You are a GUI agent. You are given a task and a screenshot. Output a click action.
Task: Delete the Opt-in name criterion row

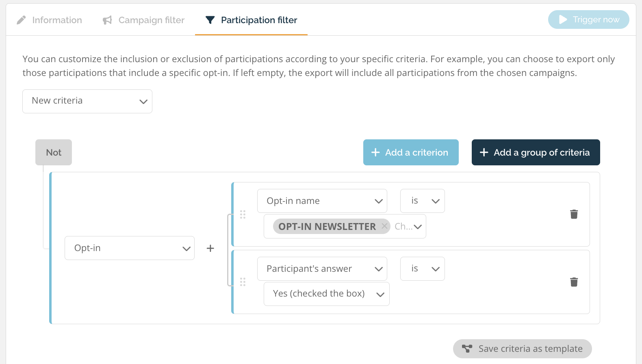[574, 214]
